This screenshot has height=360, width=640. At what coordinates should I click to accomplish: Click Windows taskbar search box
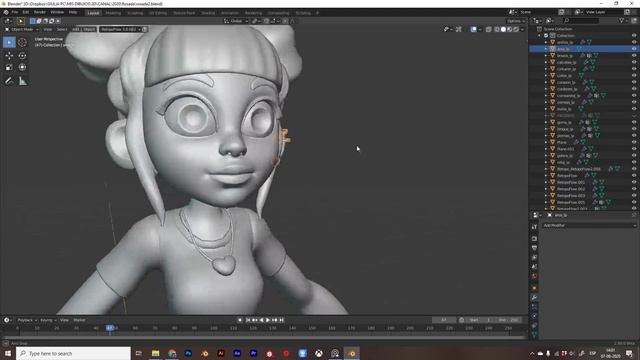[74, 353]
